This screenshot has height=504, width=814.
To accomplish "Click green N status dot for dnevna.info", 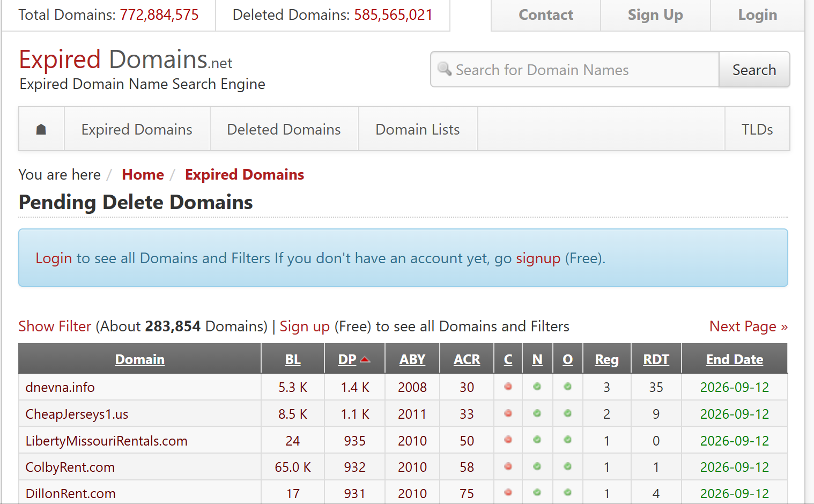I will [537, 387].
